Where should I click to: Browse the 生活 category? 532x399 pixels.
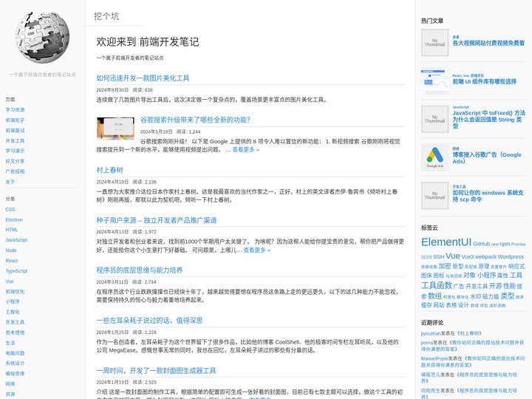coord(10,343)
